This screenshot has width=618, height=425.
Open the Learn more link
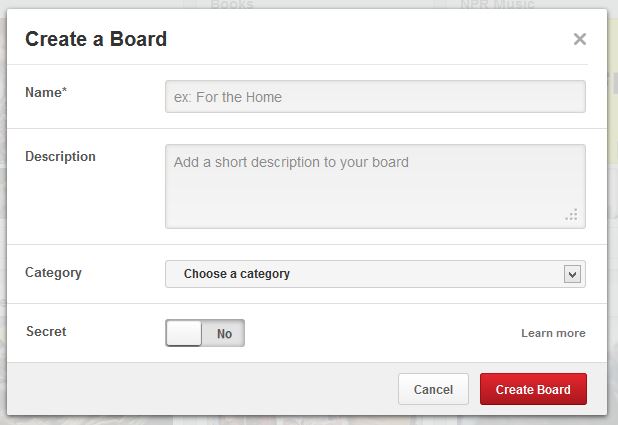pyautogui.click(x=553, y=333)
